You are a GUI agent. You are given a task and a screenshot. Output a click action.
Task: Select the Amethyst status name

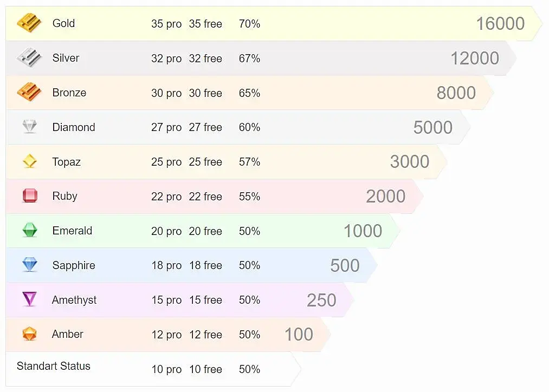pos(74,300)
